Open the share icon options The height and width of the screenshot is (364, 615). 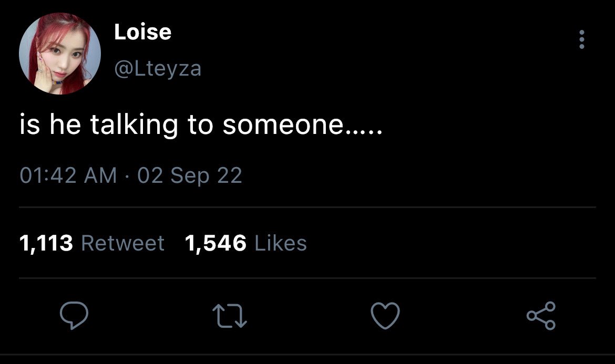[541, 316]
